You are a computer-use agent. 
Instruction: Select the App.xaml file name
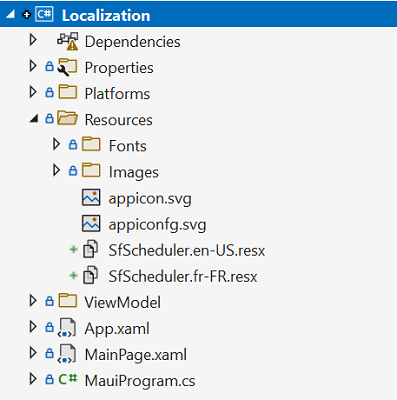pyautogui.click(x=117, y=329)
